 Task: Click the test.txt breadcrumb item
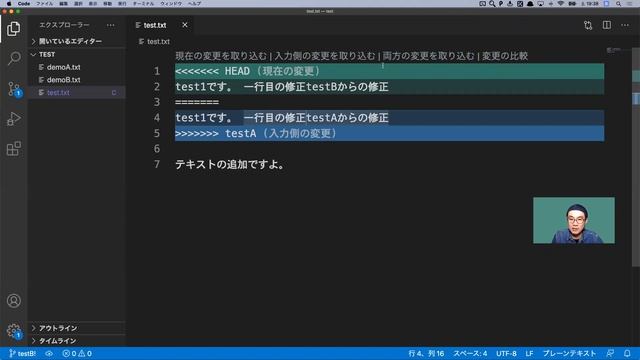[x=154, y=42]
